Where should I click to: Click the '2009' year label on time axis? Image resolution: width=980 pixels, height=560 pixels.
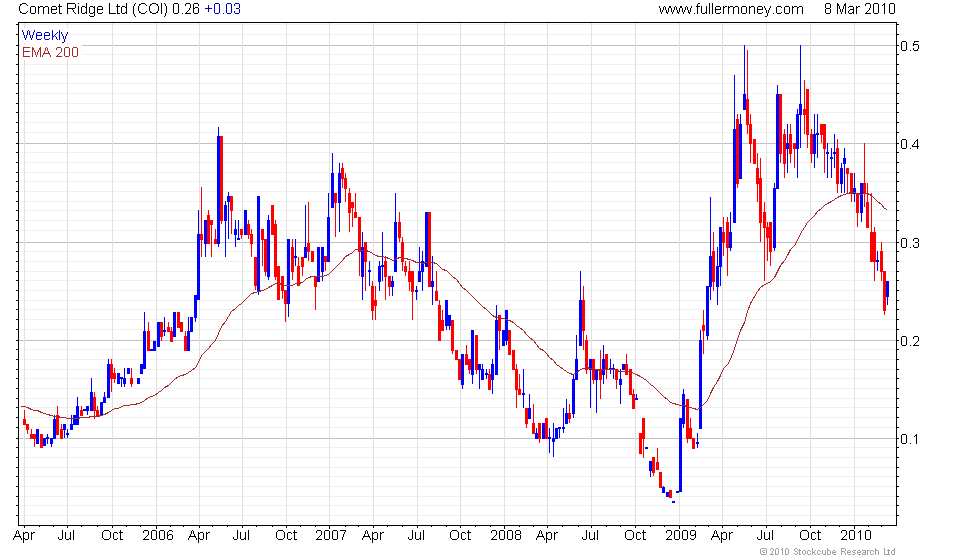pos(681,536)
